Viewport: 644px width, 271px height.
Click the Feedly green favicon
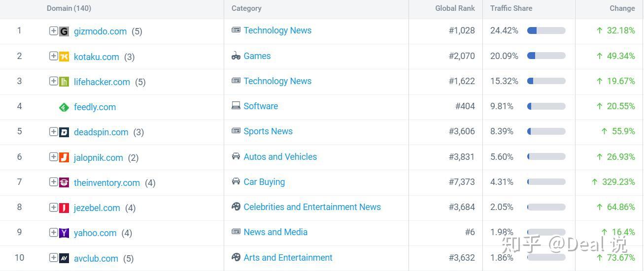coord(64,107)
